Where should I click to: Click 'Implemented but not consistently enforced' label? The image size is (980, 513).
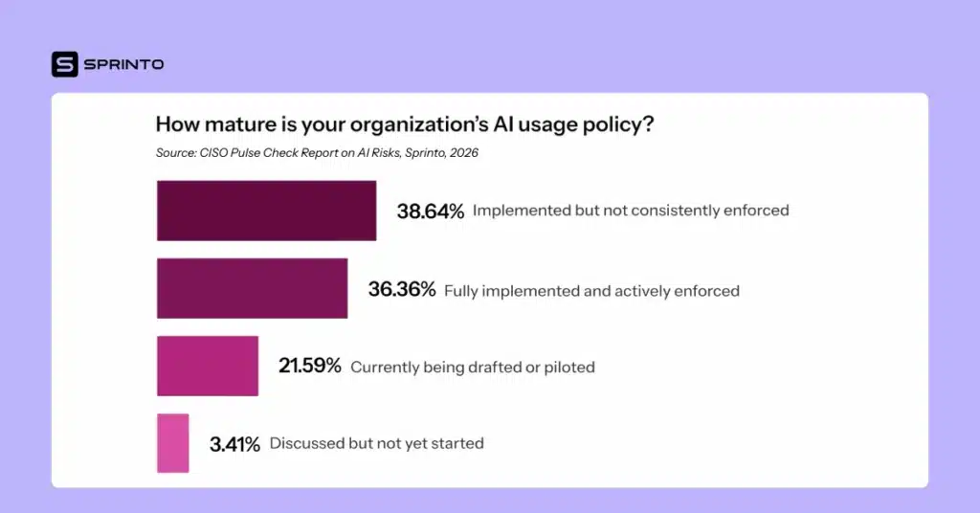[631, 211]
